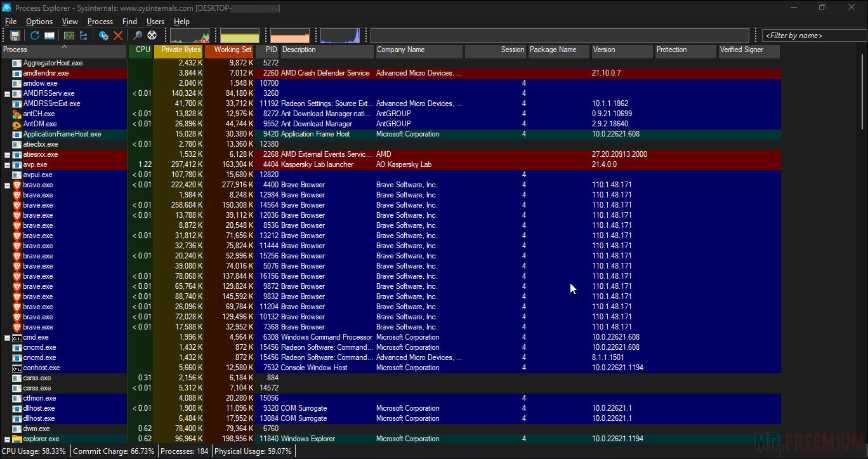
Task: Select the avpui.exe process row
Action: tap(390, 175)
